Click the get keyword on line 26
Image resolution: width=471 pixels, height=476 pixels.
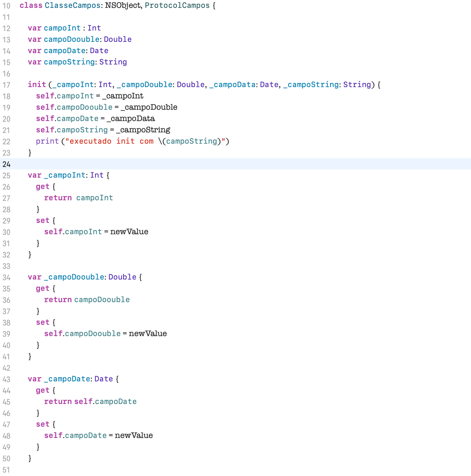point(42,187)
